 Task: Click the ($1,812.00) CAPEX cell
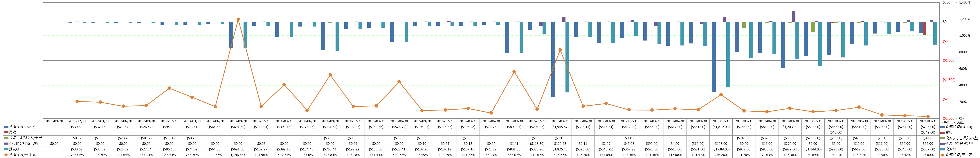tap(721, 127)
